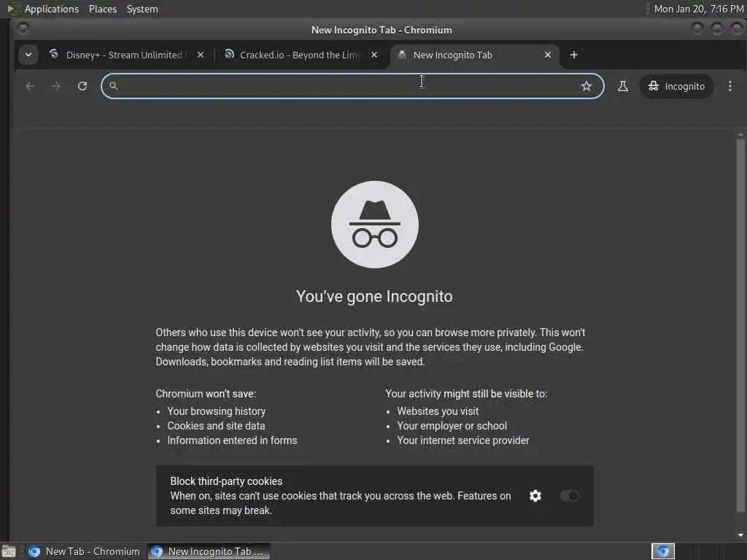Open a new tab with plus icon
This screenshot has height=560, width=747.
574,55
